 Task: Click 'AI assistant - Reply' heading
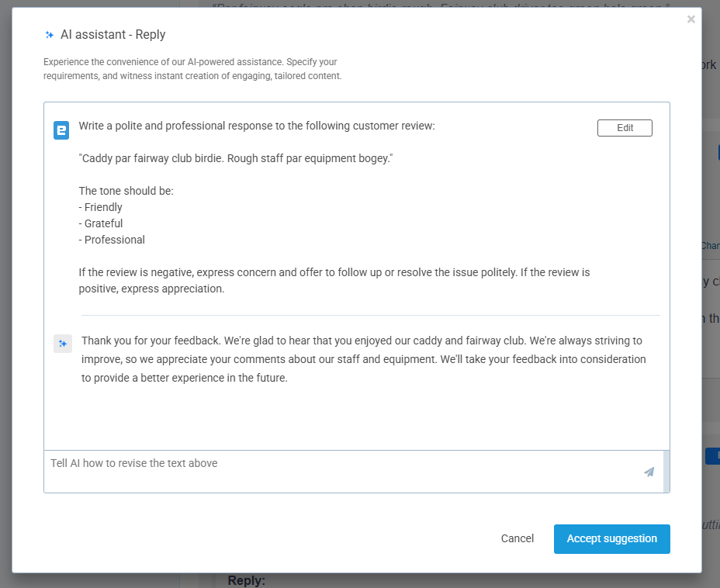[x=113, y=34]
